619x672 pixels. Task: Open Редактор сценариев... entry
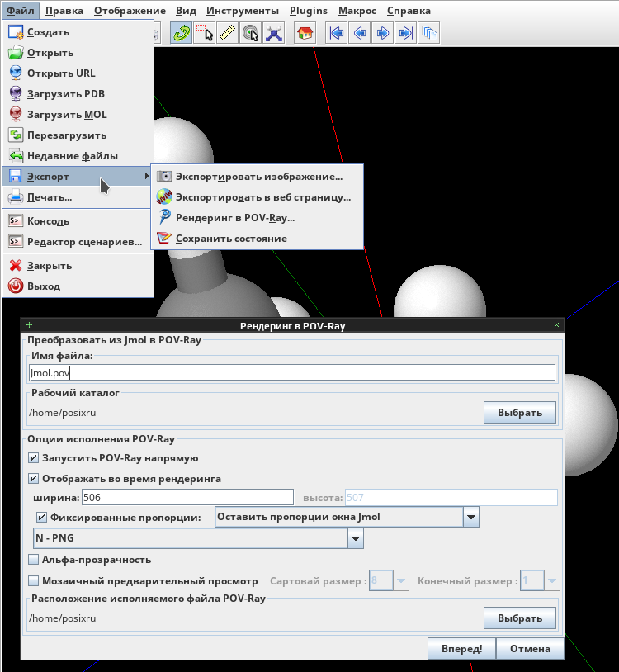pyautogui.click(x=78, y=242)
